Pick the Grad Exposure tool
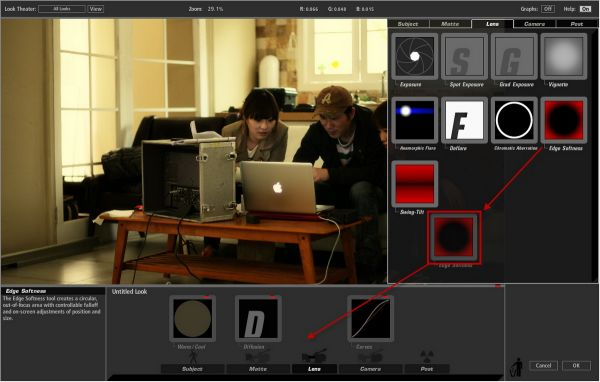The height and width of the screenshot is (382, 600). click(x=514, y=56)
